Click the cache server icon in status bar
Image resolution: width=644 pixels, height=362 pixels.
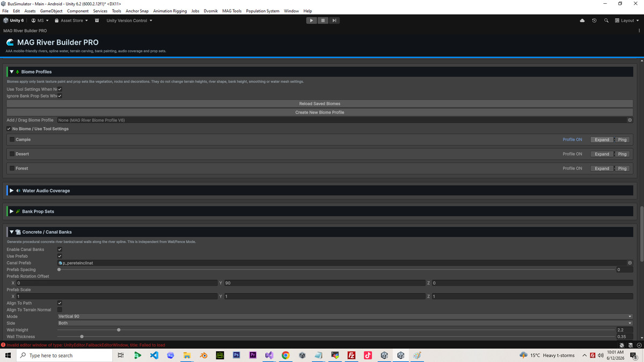(x=631, y=345)
